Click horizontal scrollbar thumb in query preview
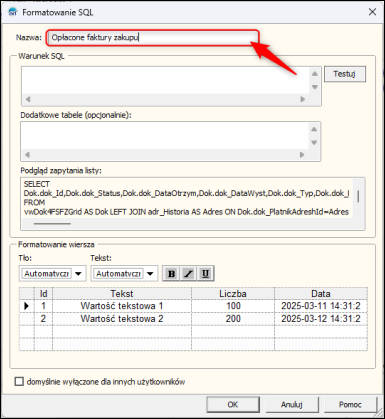The image size is (385, 419). pyautogui.click(x=52, y=224)
